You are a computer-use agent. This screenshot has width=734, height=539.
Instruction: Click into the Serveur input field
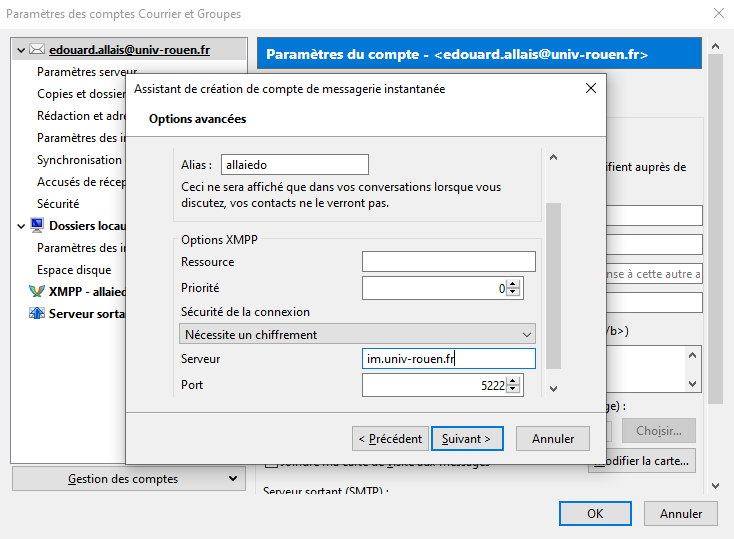click(x=448, y=359)
